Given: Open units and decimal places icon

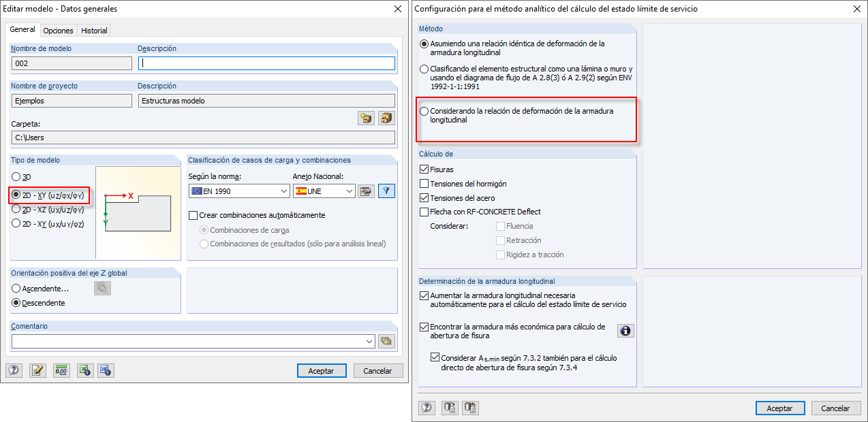Looking at the screenshot, I should 62,370.
